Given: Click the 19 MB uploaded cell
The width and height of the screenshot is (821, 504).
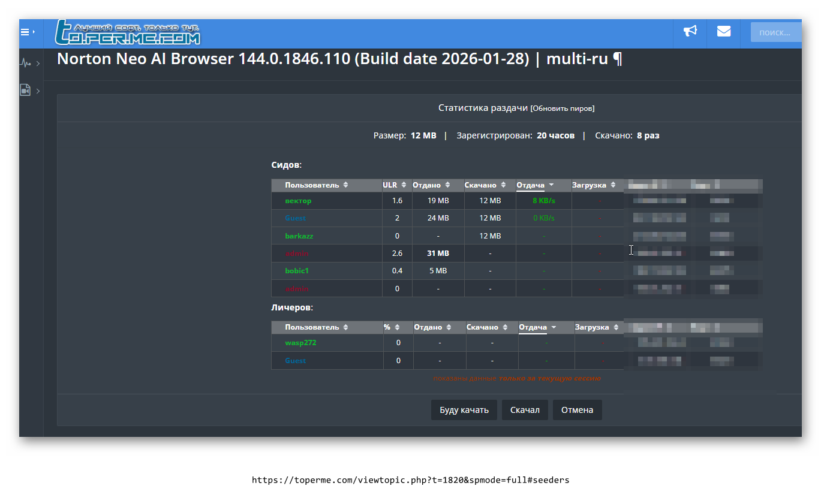Looking at the screenshot, I should click(x=438, y=201).
